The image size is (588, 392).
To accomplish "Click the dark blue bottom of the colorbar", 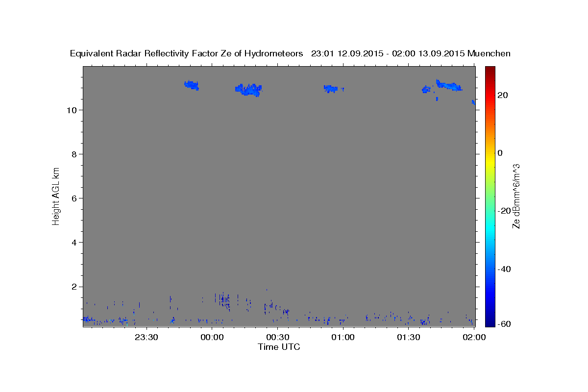I will [x=490, y=321].
